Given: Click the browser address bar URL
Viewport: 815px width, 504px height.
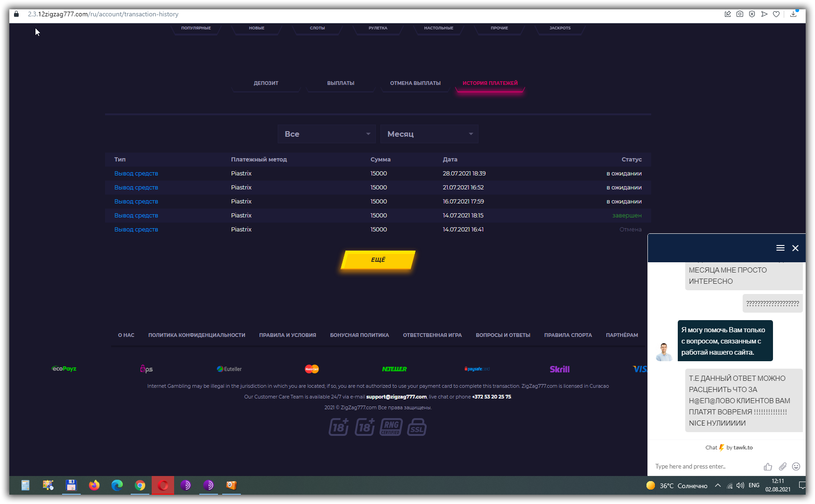Looking at the screenshot, I should tap(103, 14).
